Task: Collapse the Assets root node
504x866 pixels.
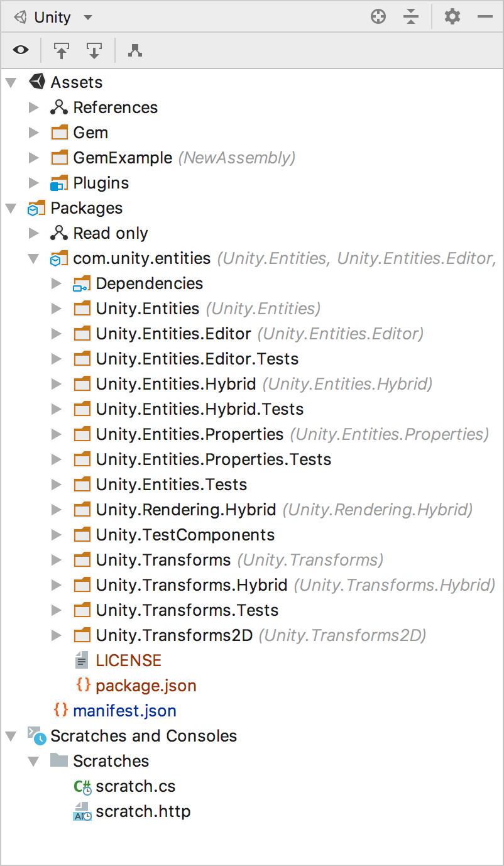Action: coord(11,82)
